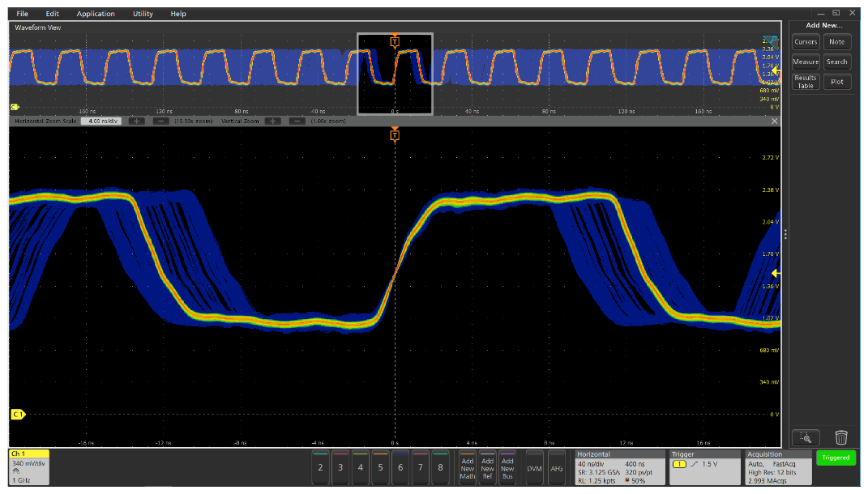Screen dimensions: 868x494
Task: Toggle channel 8 on
Action: (x=440, y=467)
